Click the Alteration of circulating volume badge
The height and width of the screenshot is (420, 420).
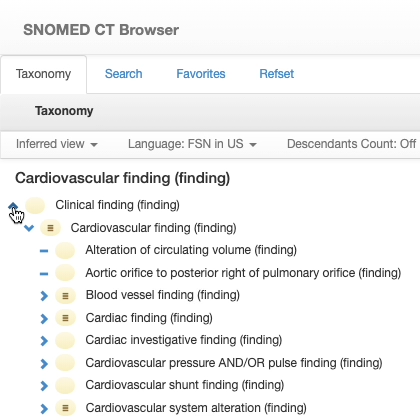click(65, 250)
